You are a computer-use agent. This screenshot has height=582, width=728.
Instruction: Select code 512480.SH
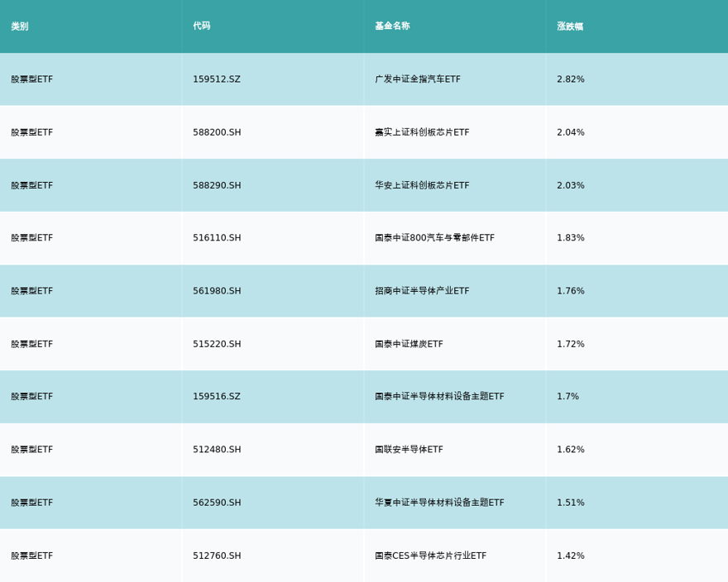217,449
